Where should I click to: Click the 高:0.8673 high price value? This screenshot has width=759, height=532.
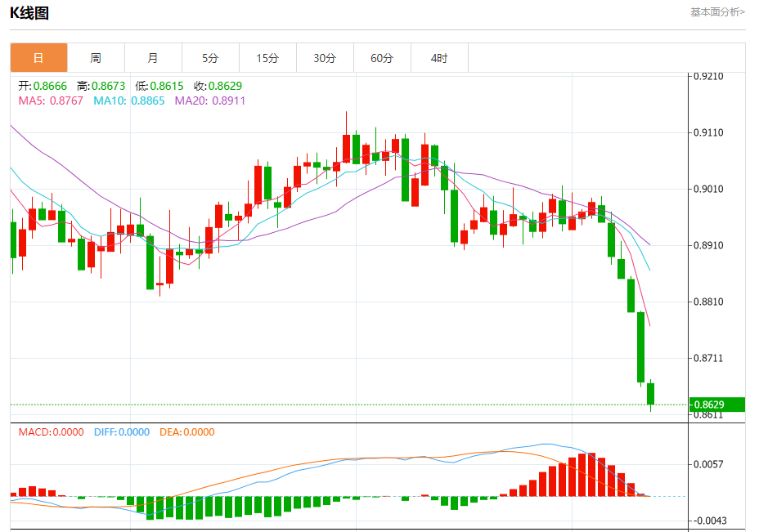click(x=101, y=86)
